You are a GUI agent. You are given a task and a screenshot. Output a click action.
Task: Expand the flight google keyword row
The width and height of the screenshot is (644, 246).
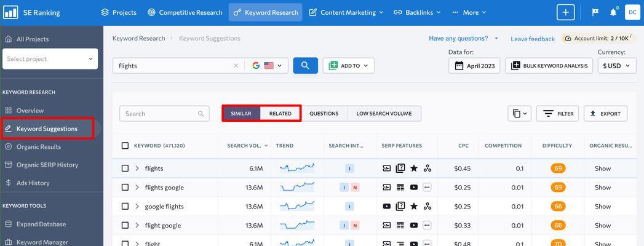coord(137,225)
